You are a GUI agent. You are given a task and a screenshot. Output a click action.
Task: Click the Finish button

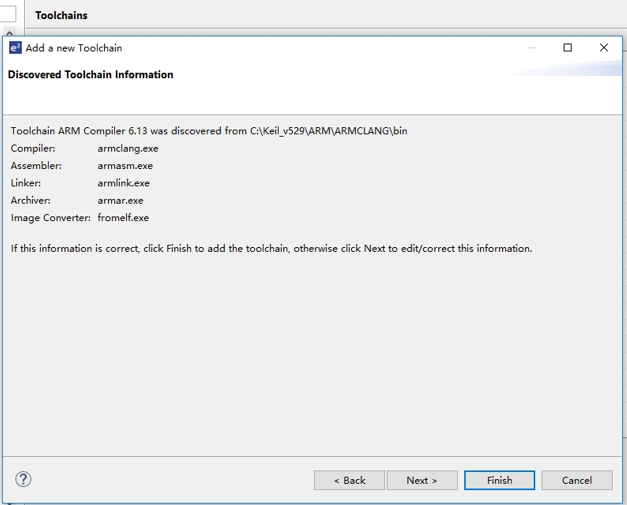click(x=499, y=480)
